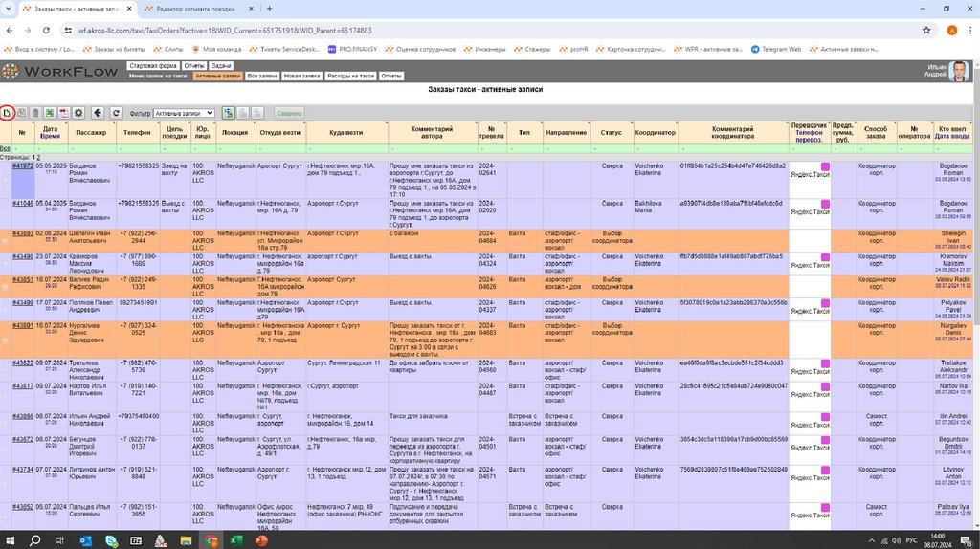Open Excel from the Windows taskbar
The width and height of the screenshot is (980, 549).
coord(235,540)
